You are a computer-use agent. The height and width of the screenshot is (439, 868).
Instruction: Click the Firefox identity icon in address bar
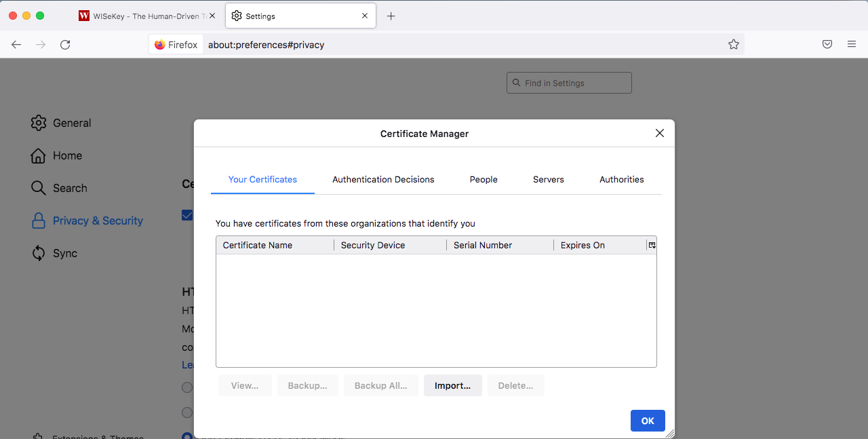(x=176, y=45)
